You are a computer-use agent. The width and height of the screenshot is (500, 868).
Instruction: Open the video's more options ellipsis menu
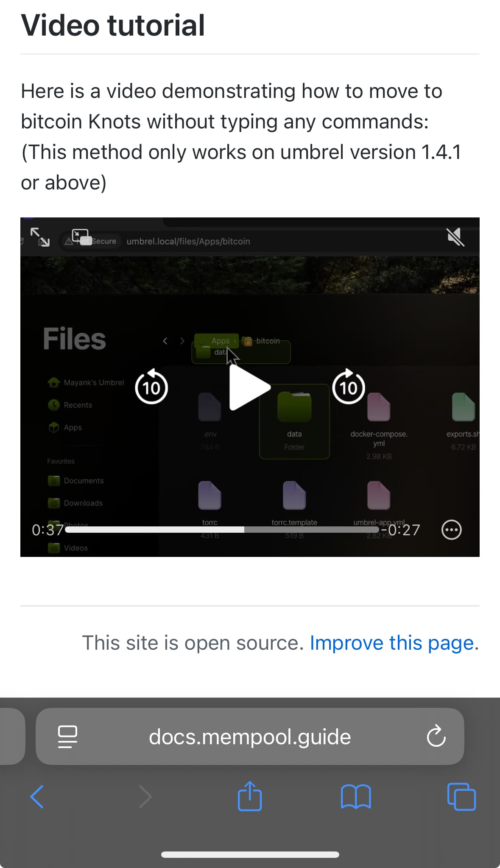point(452,530)
